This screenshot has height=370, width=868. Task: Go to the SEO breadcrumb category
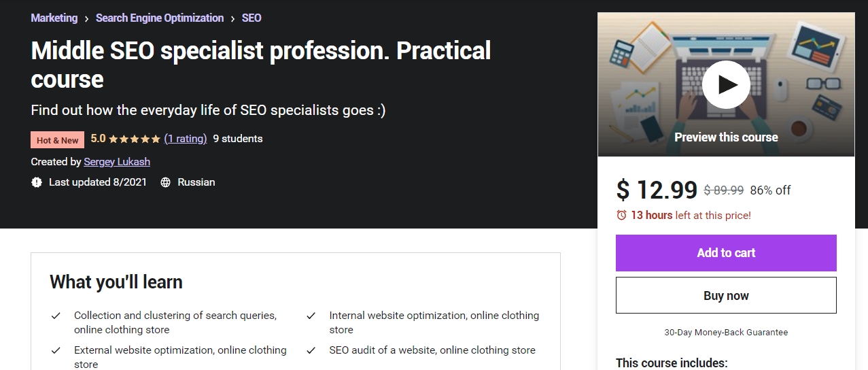251,18
